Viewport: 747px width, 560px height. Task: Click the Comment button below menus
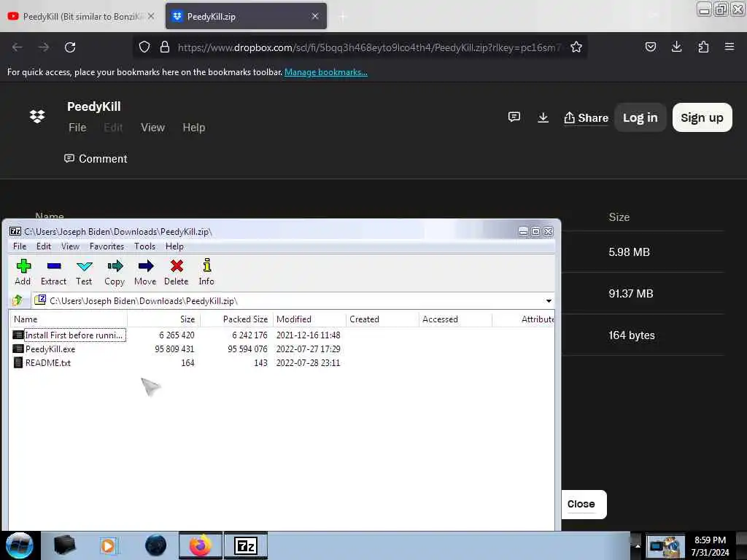click(x=96, y=158)
